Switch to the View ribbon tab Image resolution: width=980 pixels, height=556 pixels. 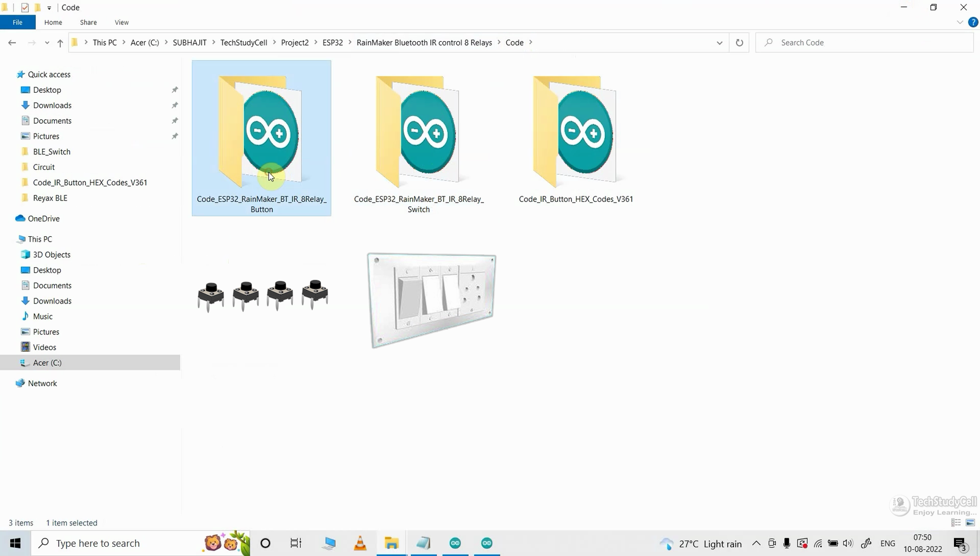122,22
